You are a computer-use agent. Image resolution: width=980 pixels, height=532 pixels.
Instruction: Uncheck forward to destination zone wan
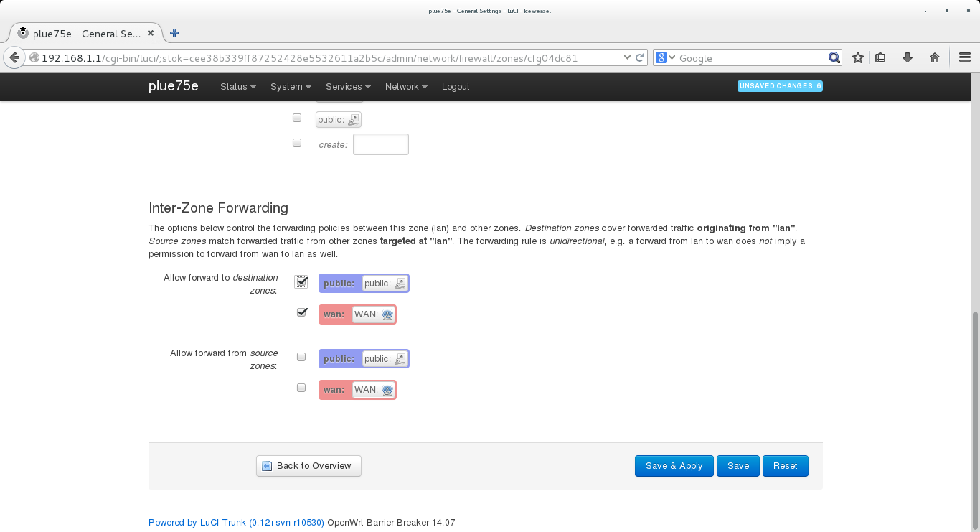tap(301, 312)
